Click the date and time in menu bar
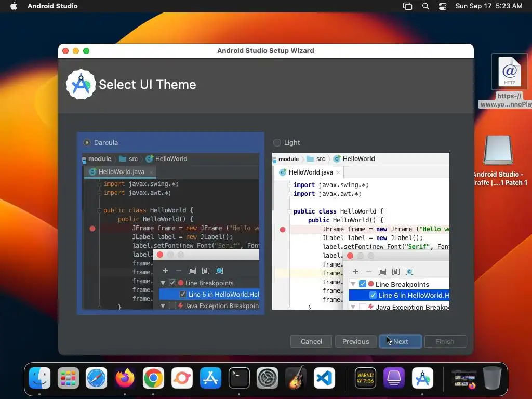Image resolution: width=532 pixels, height=399 pixels. (x=488, y=6)
